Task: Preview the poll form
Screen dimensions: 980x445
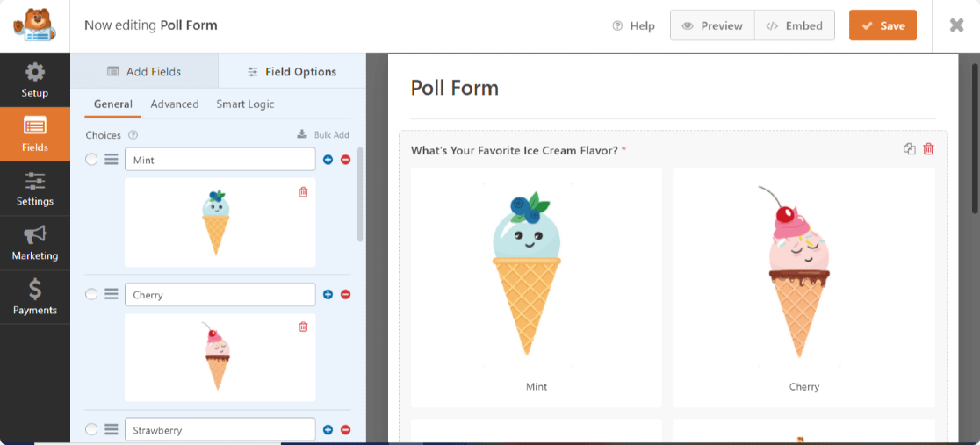Action: pos(712,25)
